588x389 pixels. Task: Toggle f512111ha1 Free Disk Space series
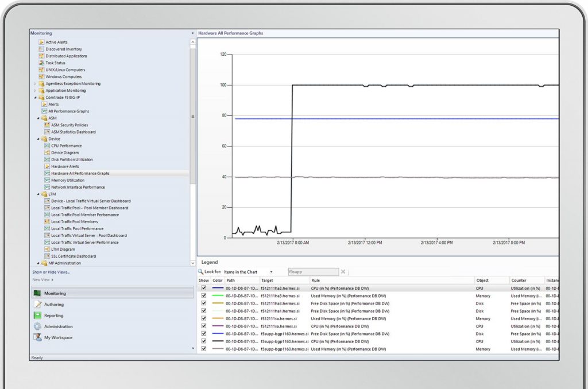204,310
